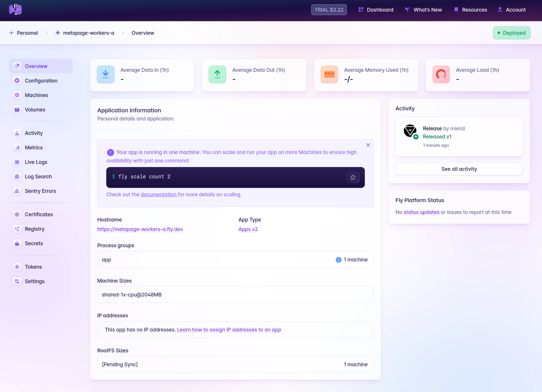542x392 pixels.
Task: Click the Certificates check icon
Action: [17, 214]
